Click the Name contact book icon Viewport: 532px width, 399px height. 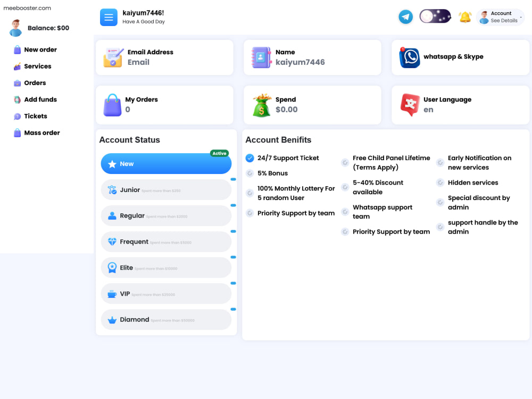(261, 57)
